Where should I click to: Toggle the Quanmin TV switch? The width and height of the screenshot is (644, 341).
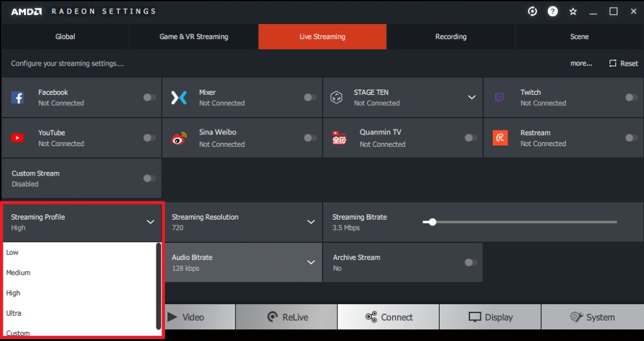point(471,138)
